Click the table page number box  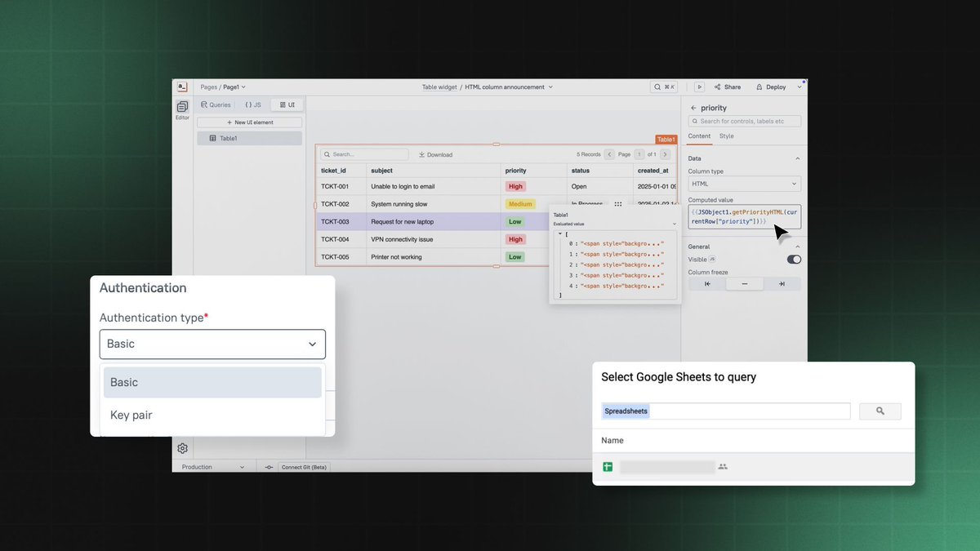coord(639,154)
